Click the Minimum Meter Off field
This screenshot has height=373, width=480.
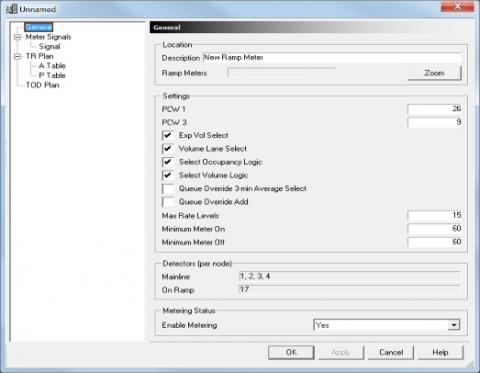pos(434,242)
